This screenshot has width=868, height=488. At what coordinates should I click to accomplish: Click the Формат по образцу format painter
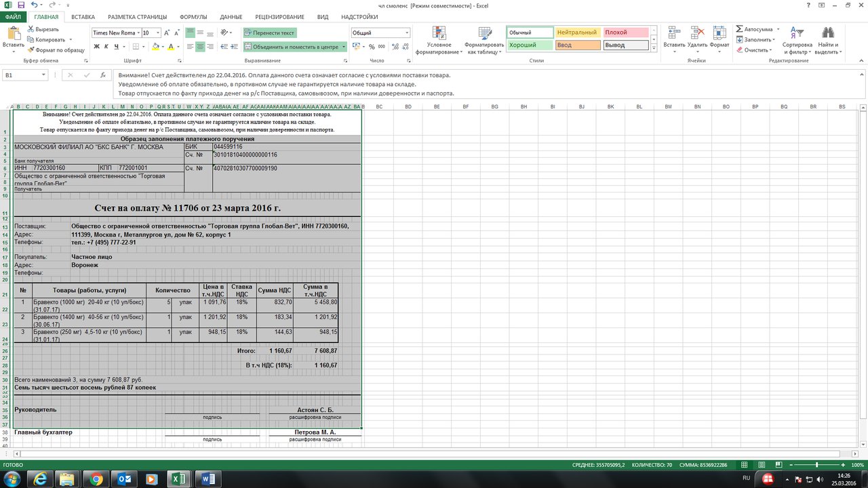(56, 49)
